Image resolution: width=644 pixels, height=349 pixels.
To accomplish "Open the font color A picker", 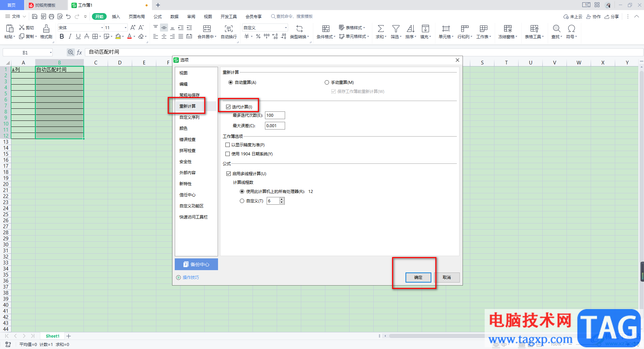I will click(x=129, y=36).
